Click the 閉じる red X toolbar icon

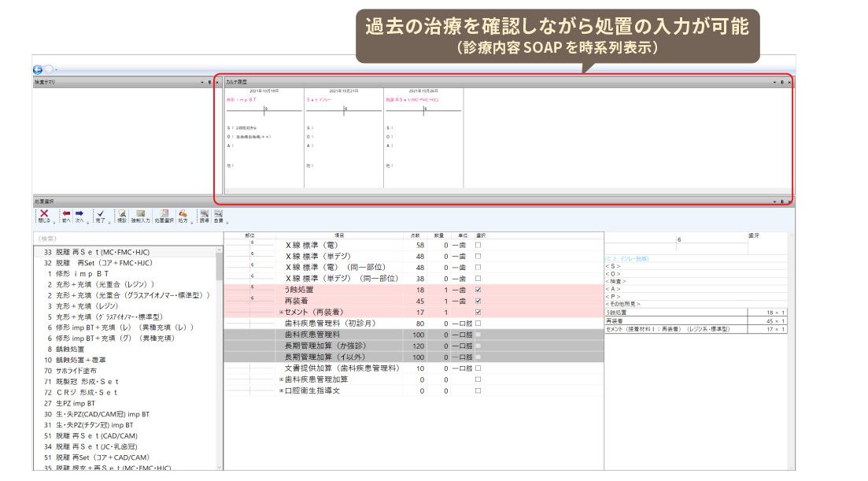[45, 213]
